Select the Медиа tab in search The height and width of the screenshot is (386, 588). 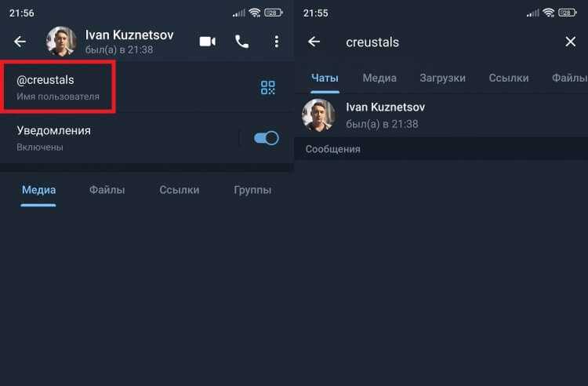(x=379, y=78)
